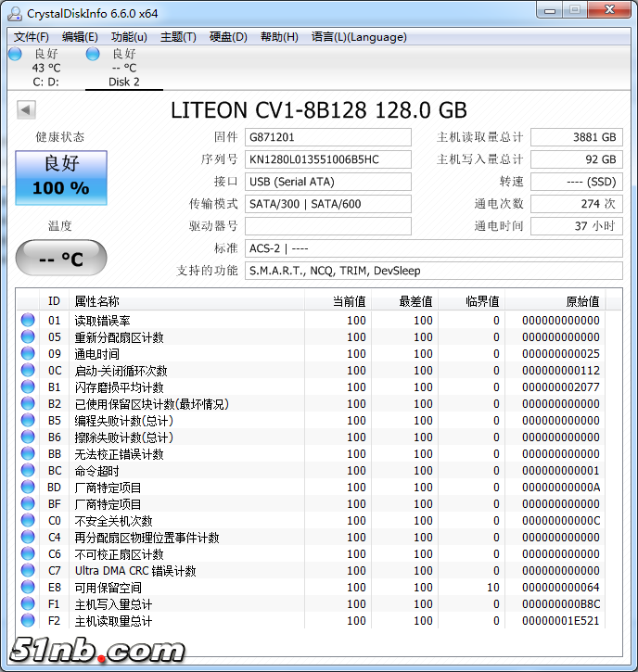Click the blue orb for attribute 01 读取错误率
638x672 pixels.
28,321
